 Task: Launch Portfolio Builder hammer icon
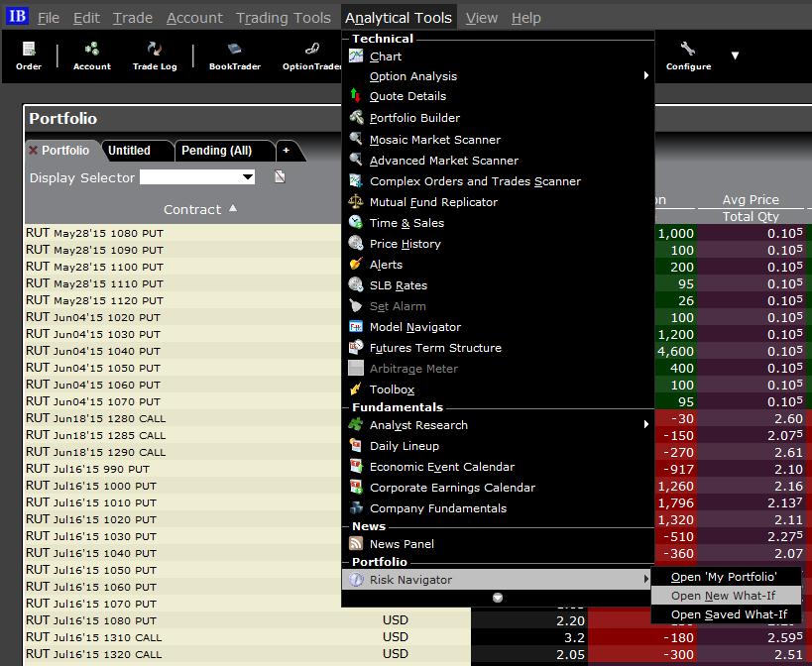pyautogui.click(x=356, y=118)
